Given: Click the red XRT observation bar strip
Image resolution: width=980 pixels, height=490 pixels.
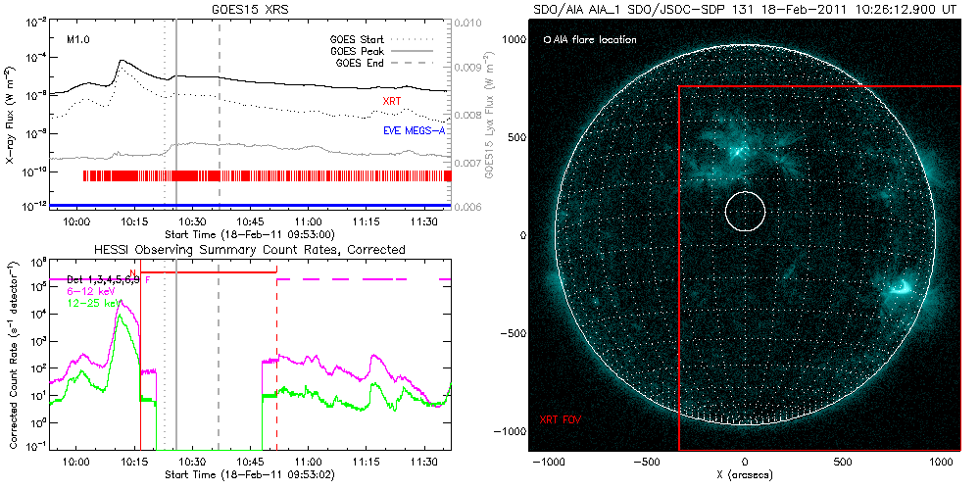Looking at the screenshot, I should [265, 175].
